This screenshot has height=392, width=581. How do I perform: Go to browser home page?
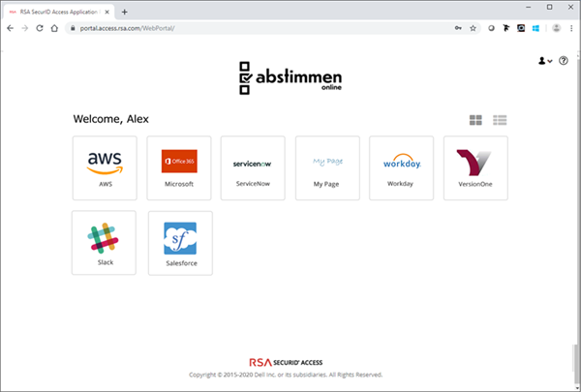click(x=54, y=28)
